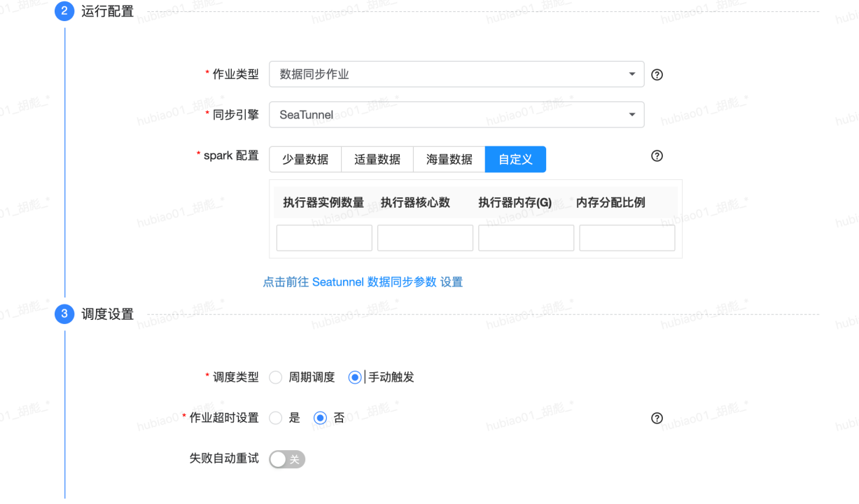Screen dimensions: 859x504
Task: Select the 自定义 spark configuration tab
Action: pos(515,159)
